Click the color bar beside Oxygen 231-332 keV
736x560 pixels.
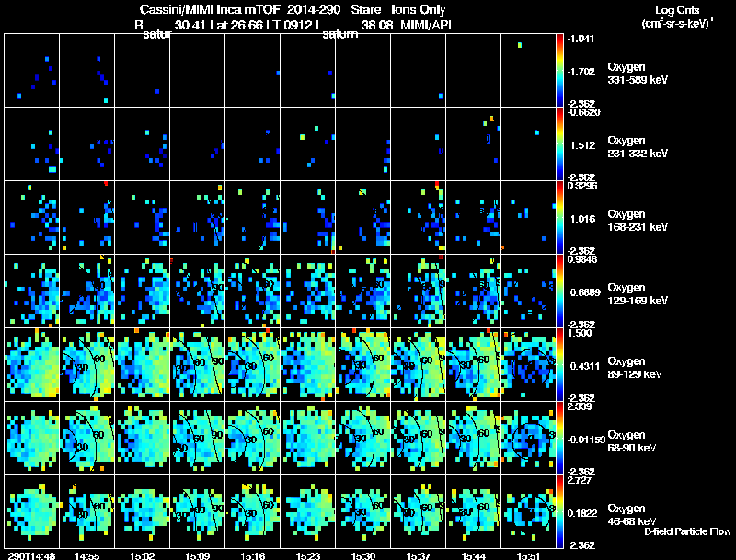tap(559, 144)
